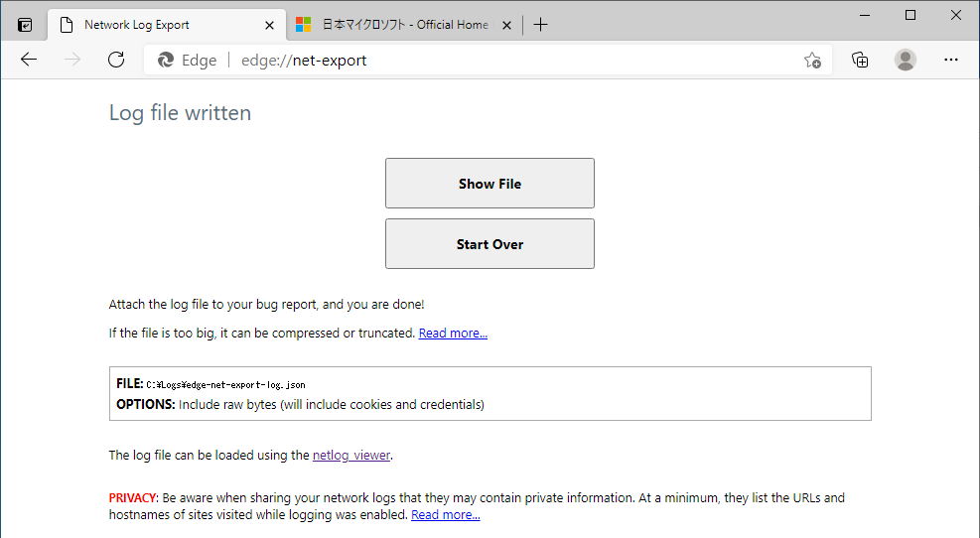Open the Collections icon

point(860,60)
